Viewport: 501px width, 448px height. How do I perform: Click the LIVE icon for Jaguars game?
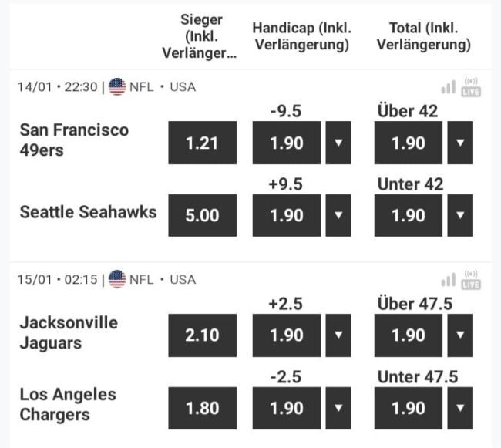[471, 279]
